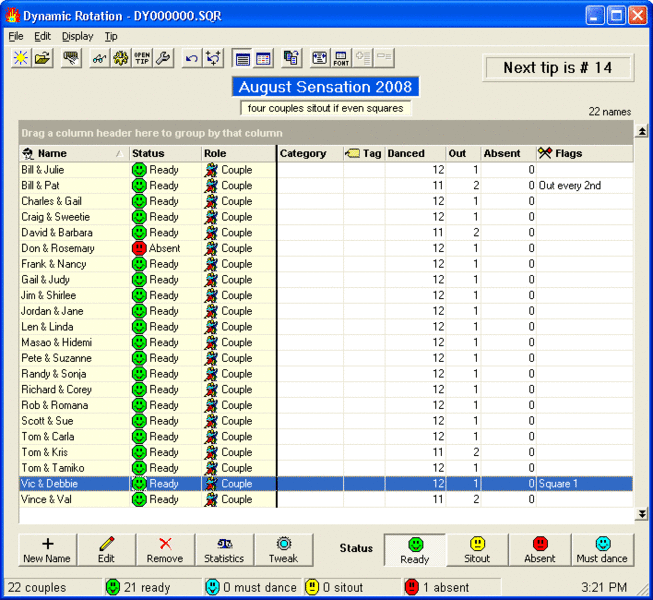Screen dimensions: 653x600
Task: Click the Statistics button
Action: (224, 550)
